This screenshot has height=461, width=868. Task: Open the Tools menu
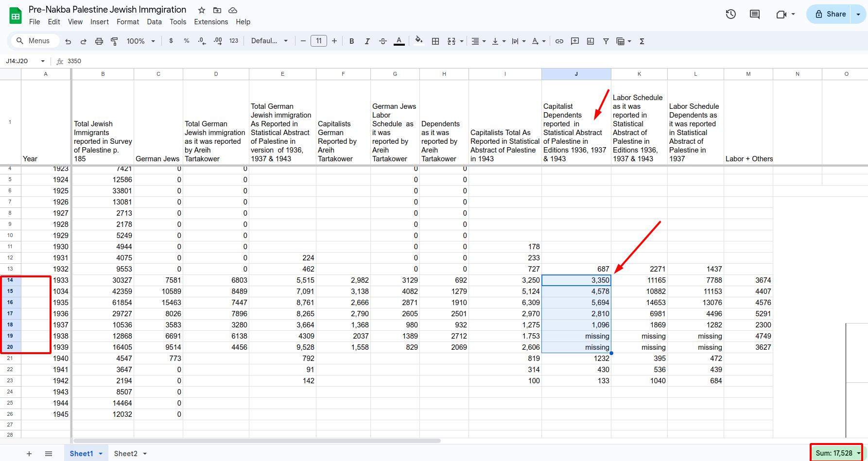pyautogui.click(x=178, y=22)
